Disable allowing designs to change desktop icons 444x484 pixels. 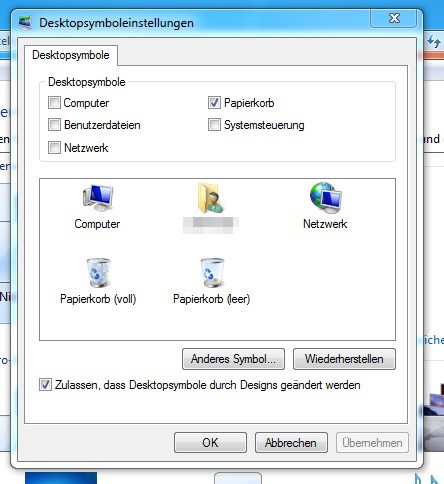[x=45, y=385]
